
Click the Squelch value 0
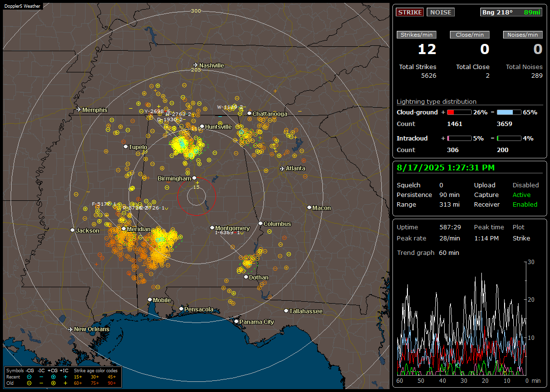[x=441, y=185]
